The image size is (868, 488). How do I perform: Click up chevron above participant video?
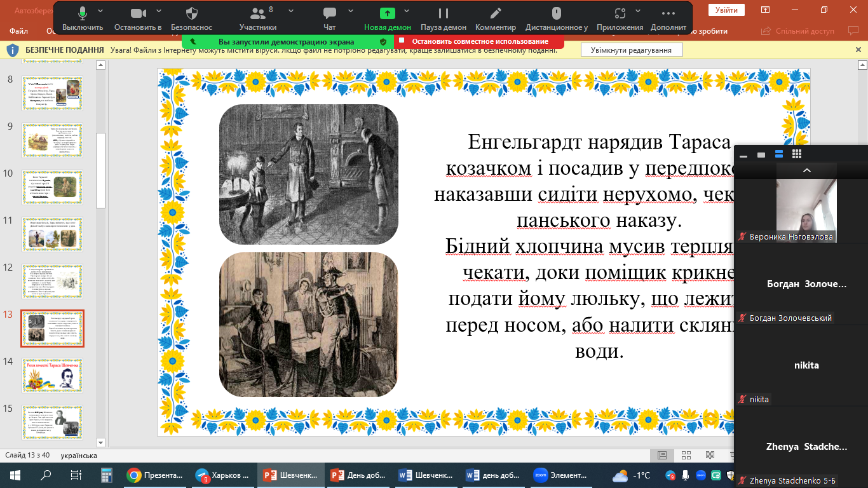[806, 170]
